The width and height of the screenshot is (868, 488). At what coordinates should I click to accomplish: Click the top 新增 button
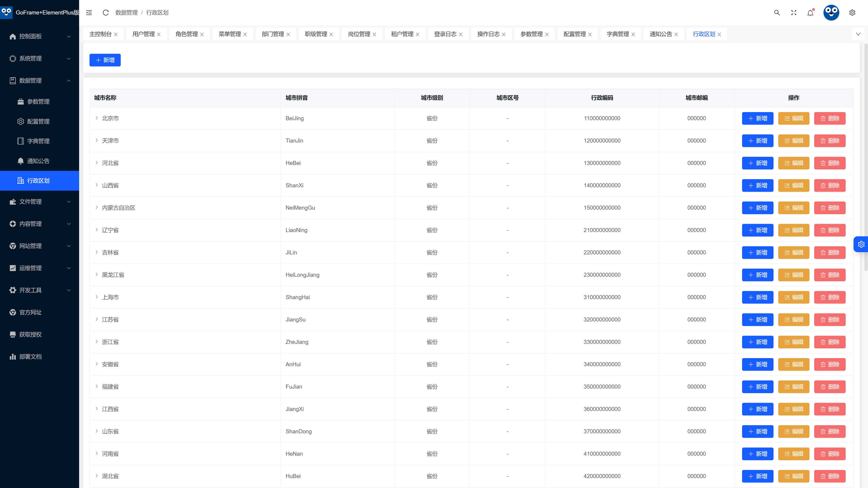coord(105,60)
